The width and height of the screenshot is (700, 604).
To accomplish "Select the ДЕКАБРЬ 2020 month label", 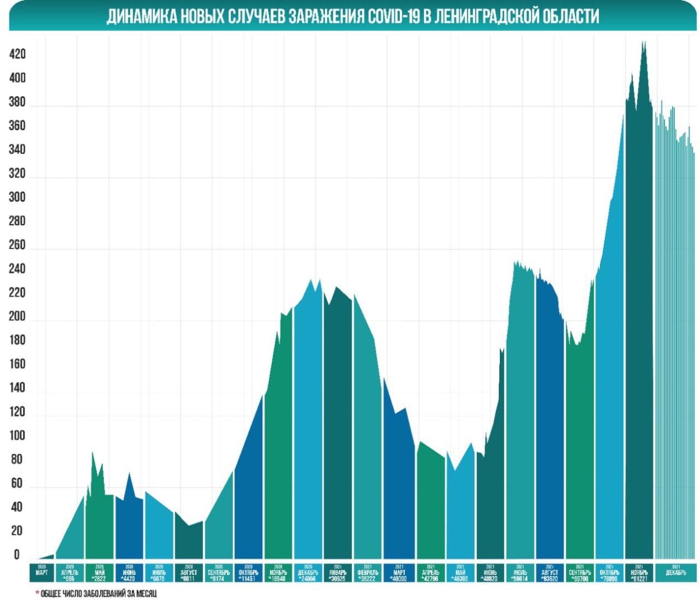I will [x=309, y=572].
